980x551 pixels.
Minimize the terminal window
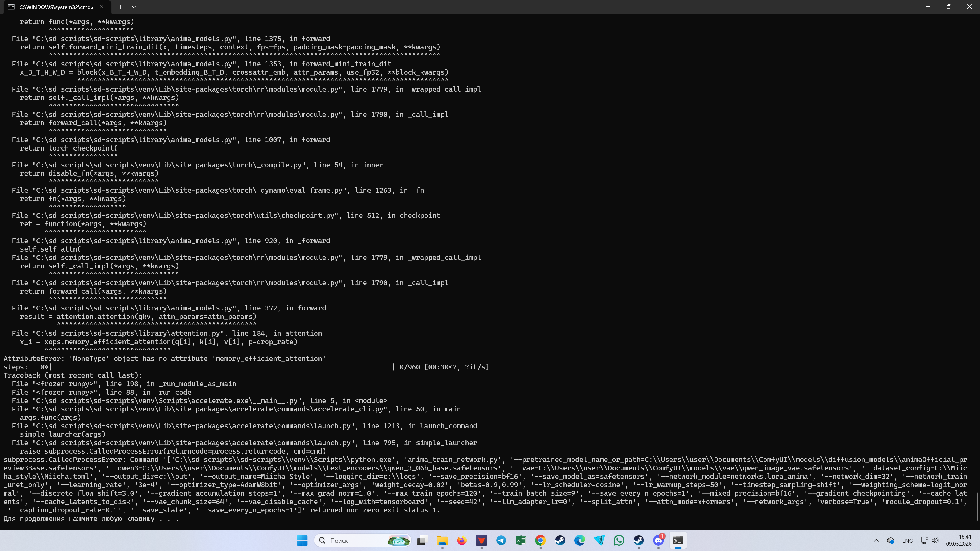click(x=928, y=7)
